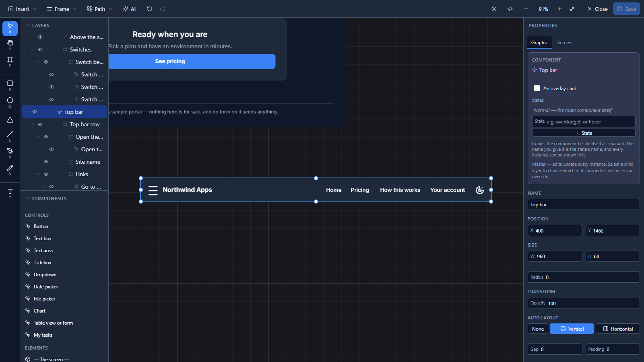Click the Name field containing Top bar
Viewport: 644px width, 362px height.
pos(584,204)
